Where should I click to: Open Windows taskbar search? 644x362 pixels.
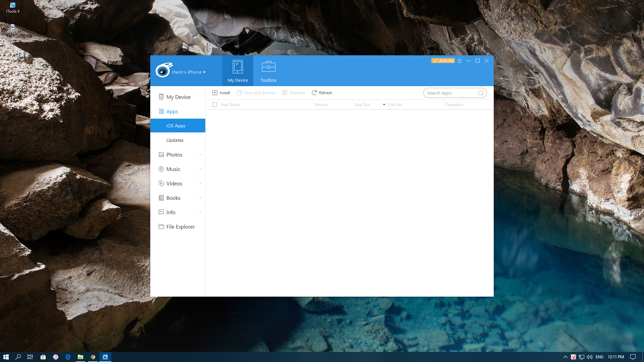point(18,357)
